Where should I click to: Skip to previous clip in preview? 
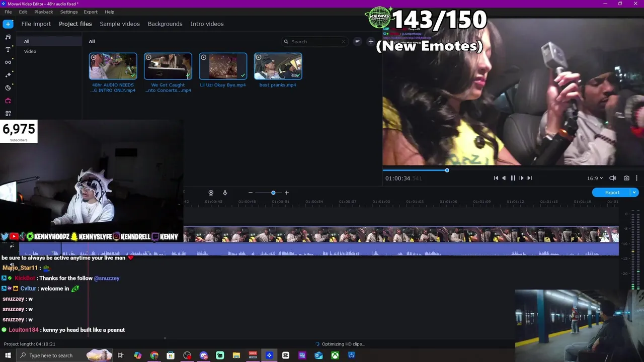496,178
